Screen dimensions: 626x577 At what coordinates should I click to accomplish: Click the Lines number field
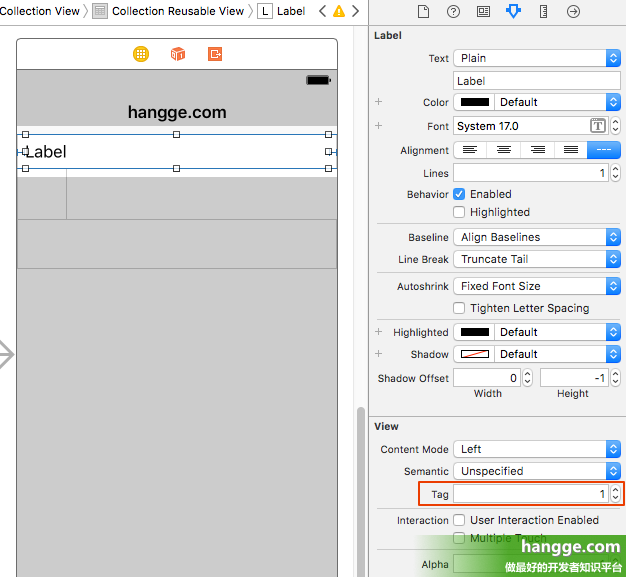[531, 173]
